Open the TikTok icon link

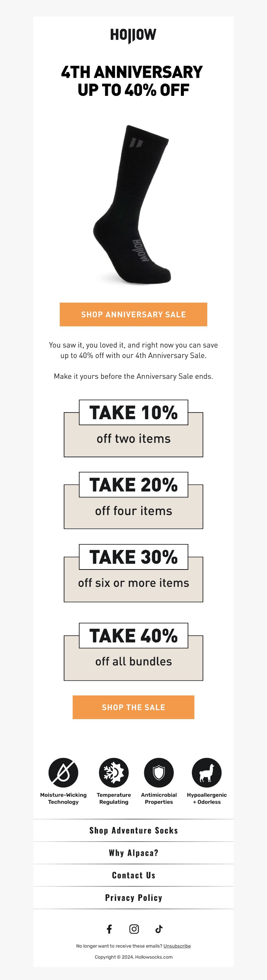click(x=159, y=929)
